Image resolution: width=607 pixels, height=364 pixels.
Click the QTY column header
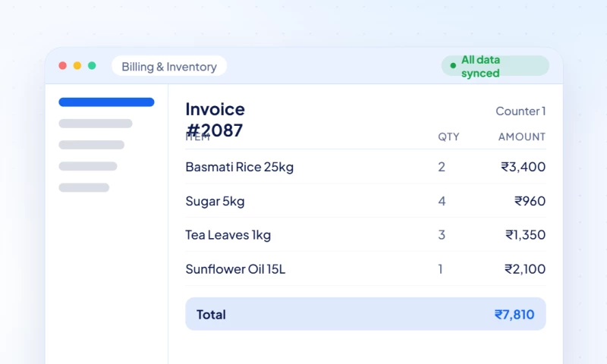click(448, 136)
